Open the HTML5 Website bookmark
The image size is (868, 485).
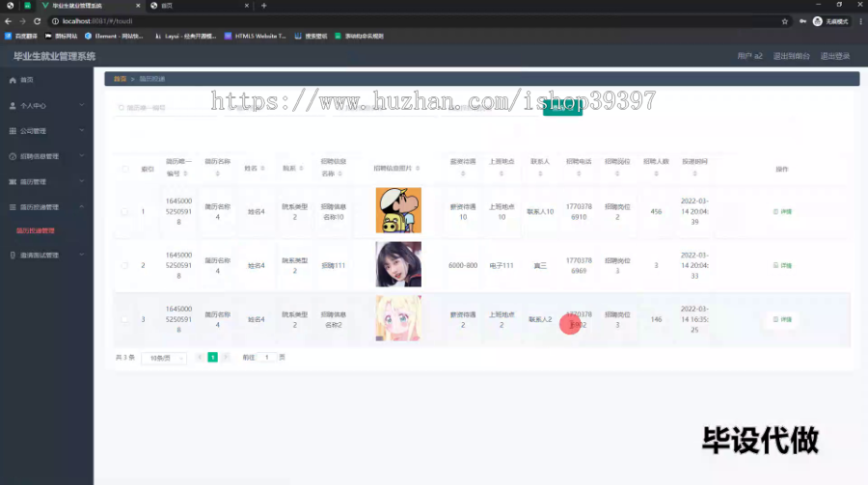tap(256, 36)
